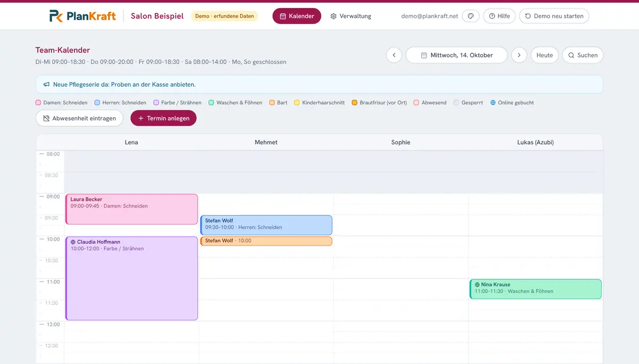Open the Stefan Wolf 10:00 orange appointment
Screen dimensions: 639x364
[x=266, y=241]
